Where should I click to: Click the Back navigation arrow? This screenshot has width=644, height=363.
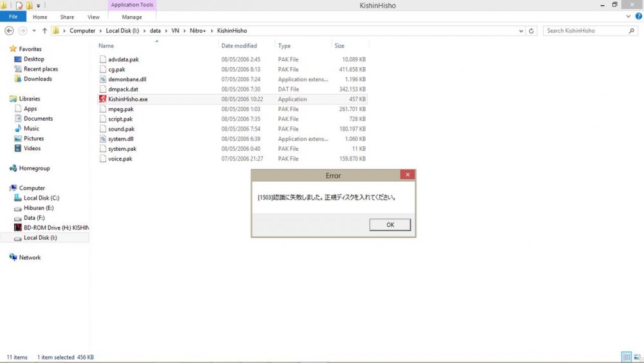tap(10, 31)
